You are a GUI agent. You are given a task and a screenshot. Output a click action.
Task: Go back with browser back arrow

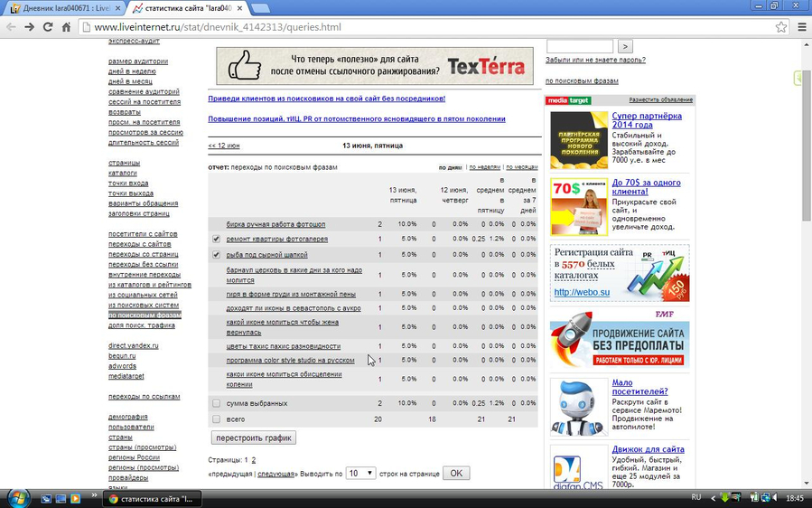(x=11, y=27)
